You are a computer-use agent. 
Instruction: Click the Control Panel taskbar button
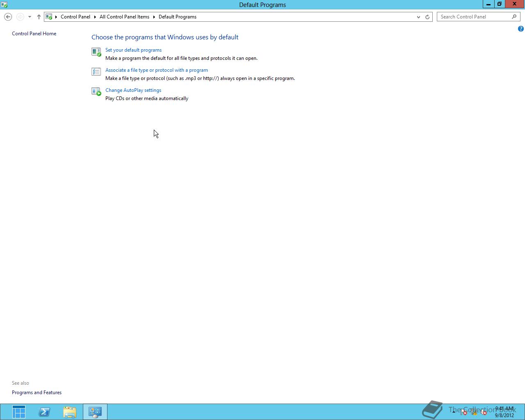coord(95,412)
